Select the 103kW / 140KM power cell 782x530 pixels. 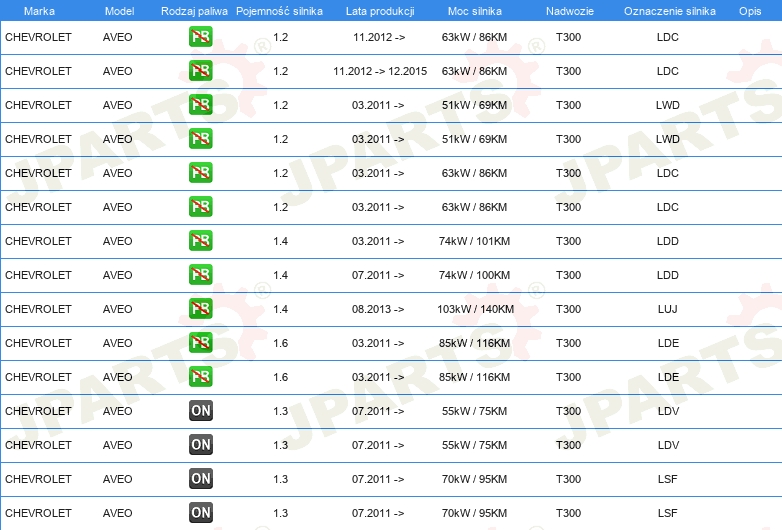[475, 309]
